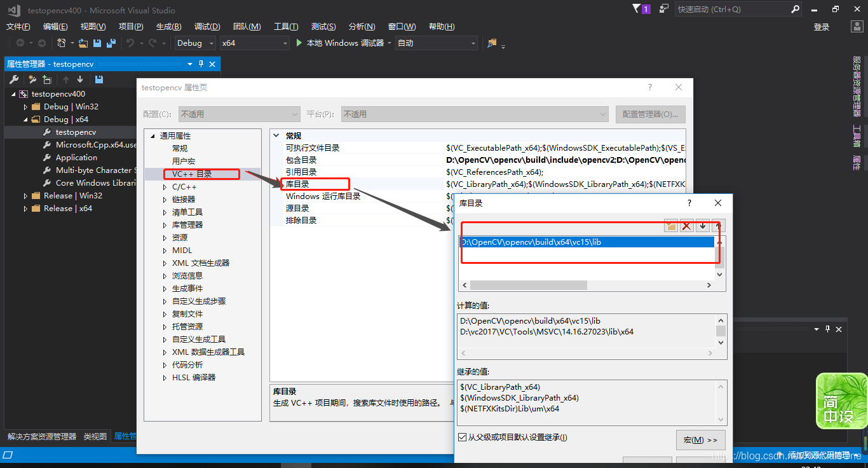Expand the C/C++ property category

coord(165,187)
